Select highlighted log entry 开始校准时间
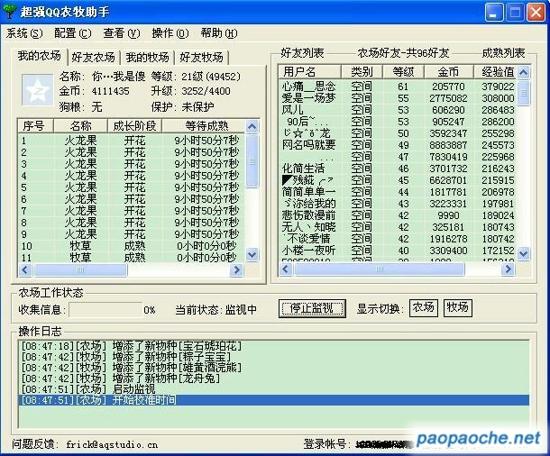 coord(274,400)
